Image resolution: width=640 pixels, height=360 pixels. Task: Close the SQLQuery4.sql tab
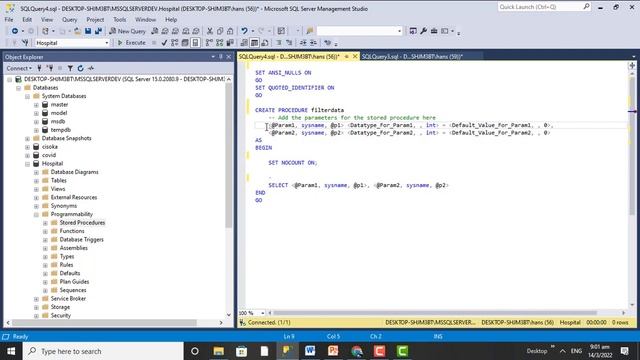(355, 56)
